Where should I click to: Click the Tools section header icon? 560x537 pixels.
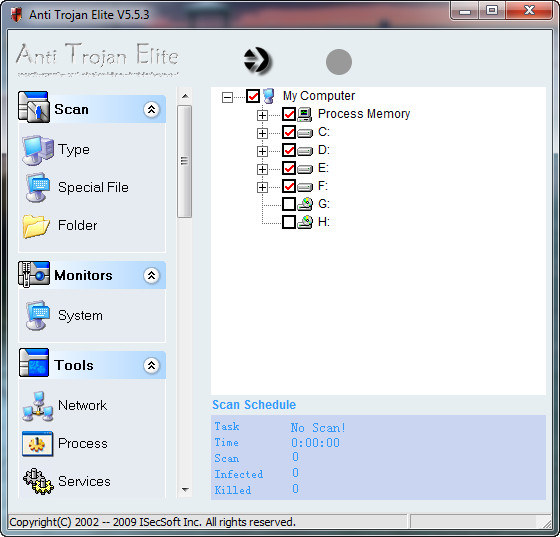[x=34, y=362]
